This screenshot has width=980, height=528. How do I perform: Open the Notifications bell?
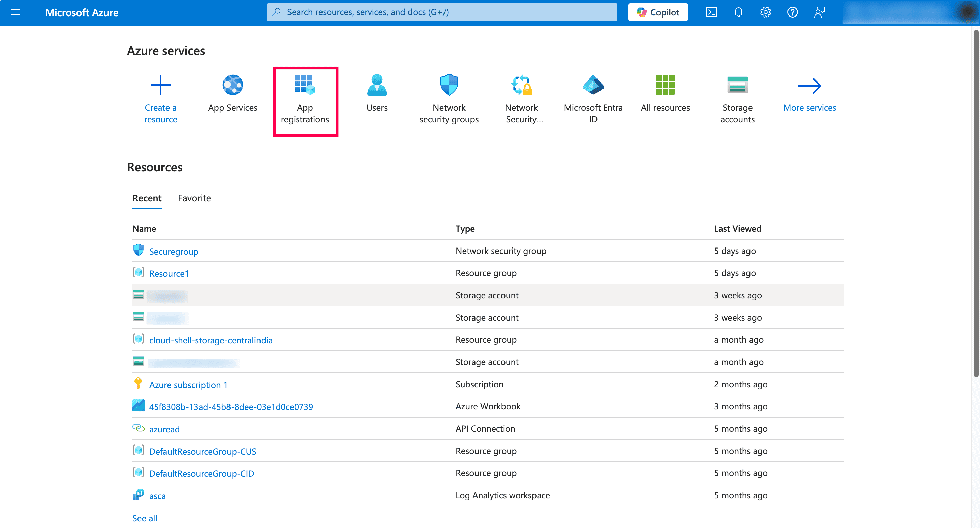click(x=738, y=12)
